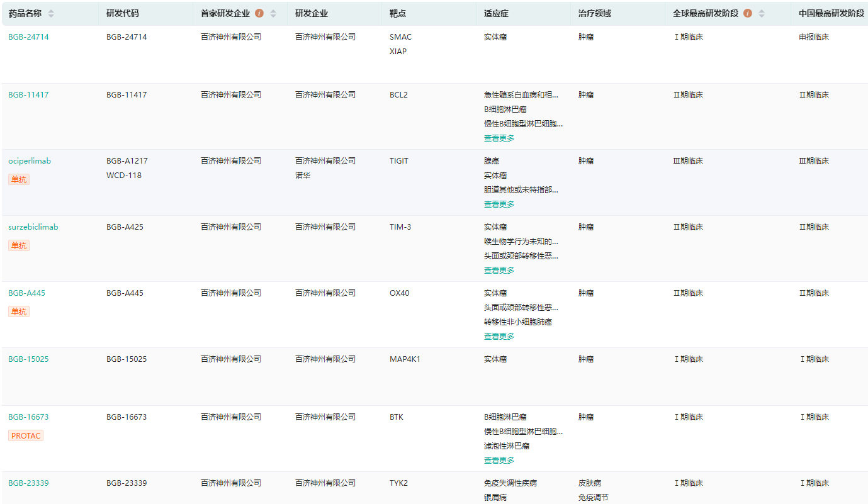Sort the table by 药品名称 using its sort arrows

point(51,13)
